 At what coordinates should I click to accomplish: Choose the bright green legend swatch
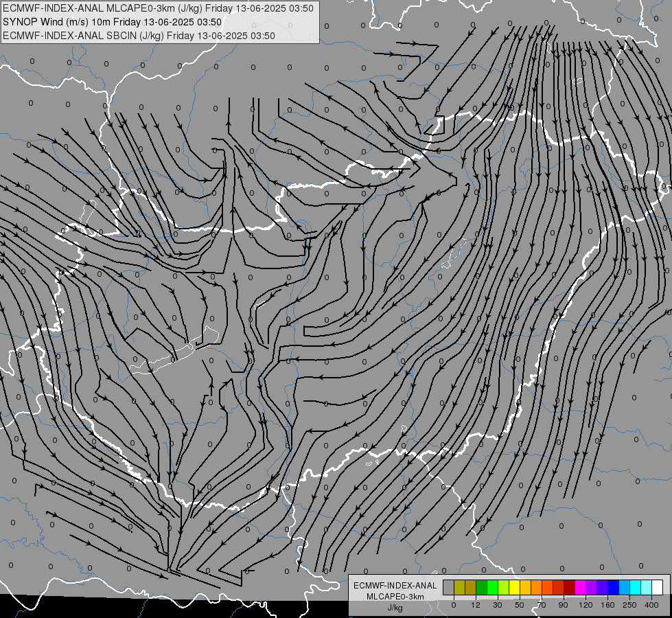click(493, 587)
